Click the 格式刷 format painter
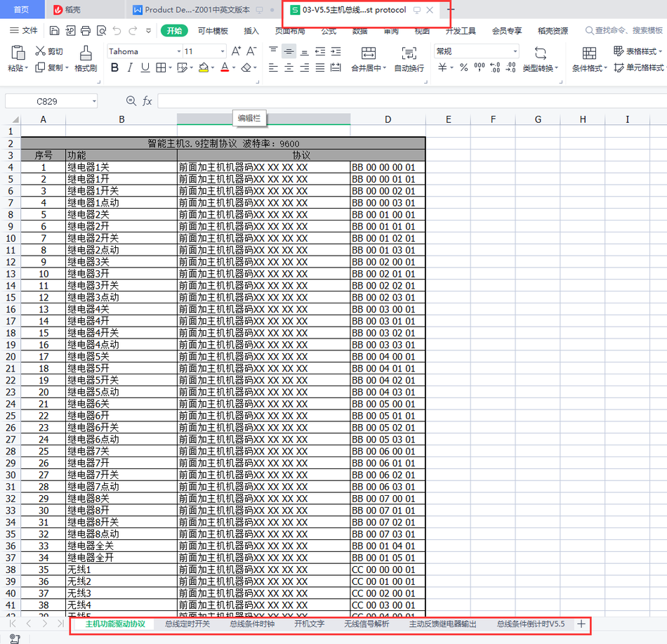The width and height of the screenshot is (667, 644). pos(86,59)
